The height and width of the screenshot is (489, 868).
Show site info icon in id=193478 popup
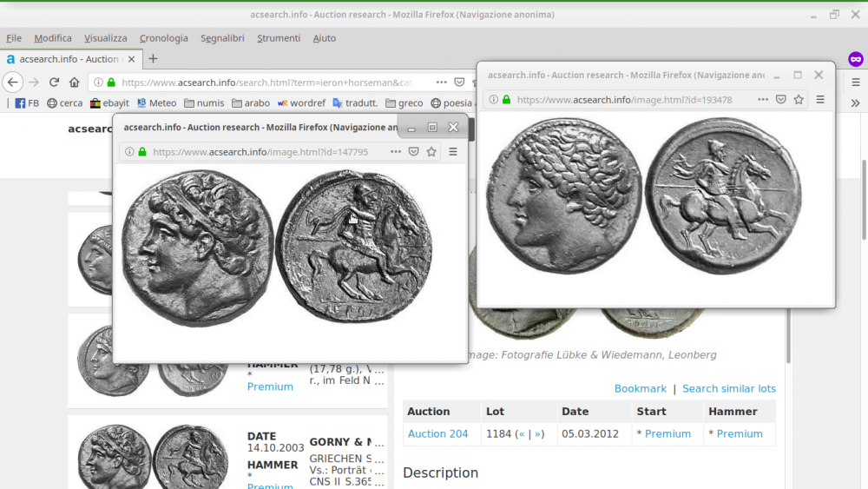(493, 100)
